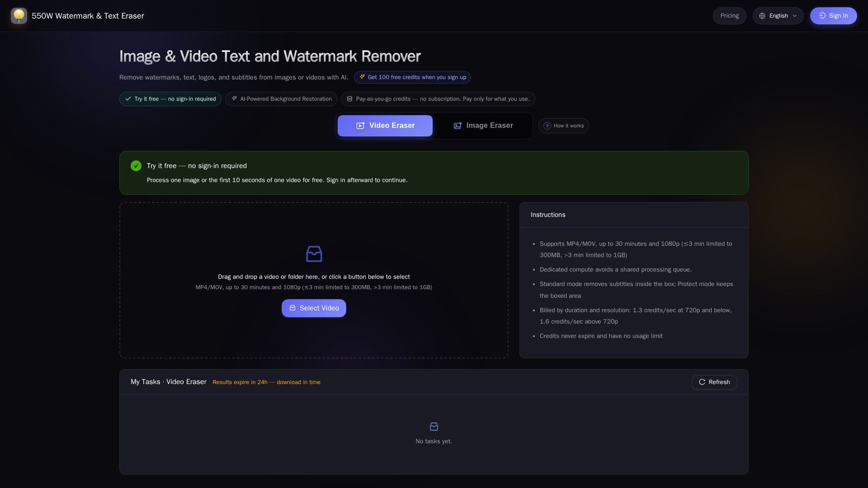Click Get 100 free credits badge
Screen dimensions: 868x488
tap(412, 77)
